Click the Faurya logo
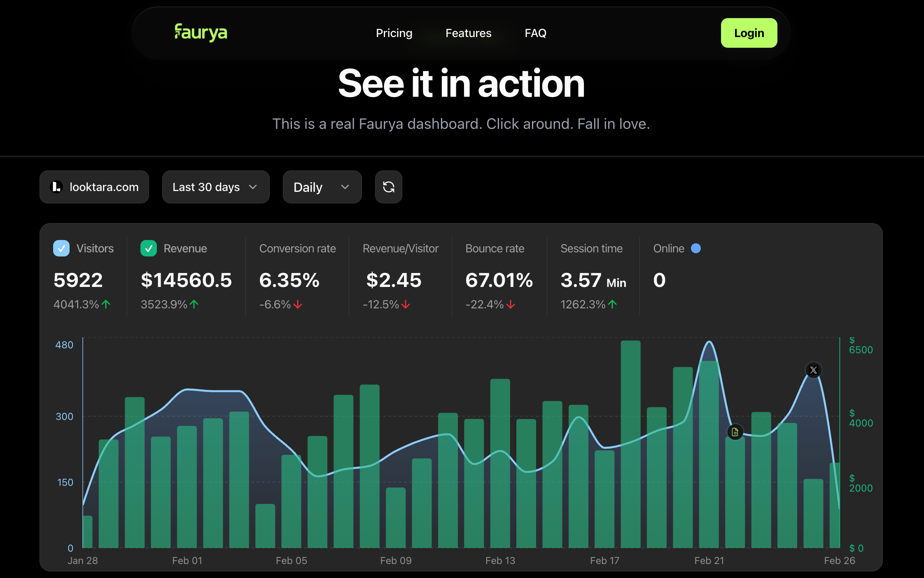The width and height of the screenshot is (924, 578). [x=201, y=33]
